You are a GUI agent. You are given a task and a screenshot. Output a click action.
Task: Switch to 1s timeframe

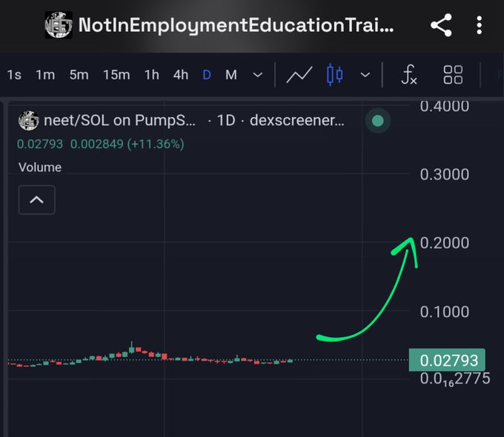(14, 75)
